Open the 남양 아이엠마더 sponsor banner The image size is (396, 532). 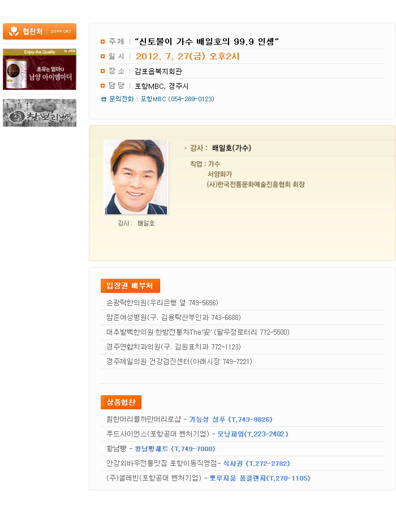point(40,69)
